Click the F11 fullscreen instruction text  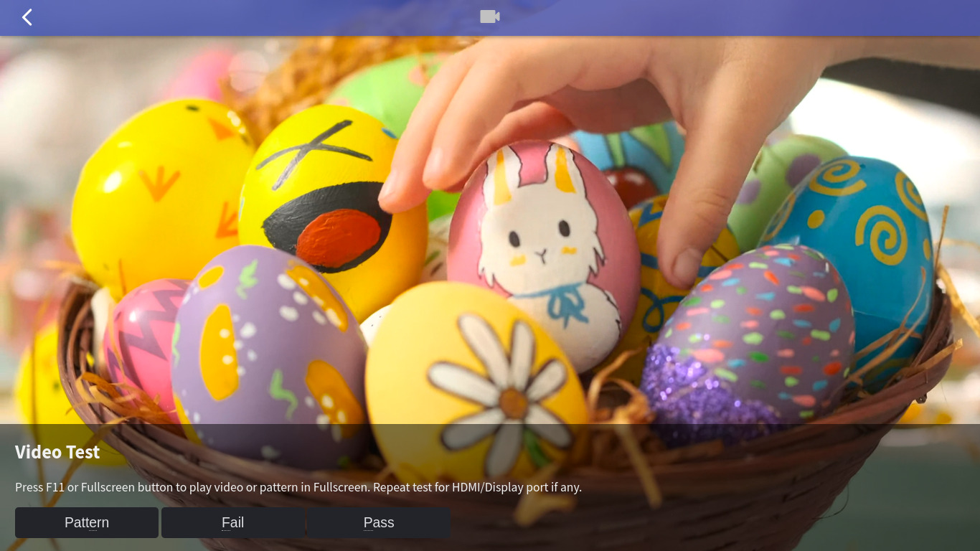pos(298,487)
